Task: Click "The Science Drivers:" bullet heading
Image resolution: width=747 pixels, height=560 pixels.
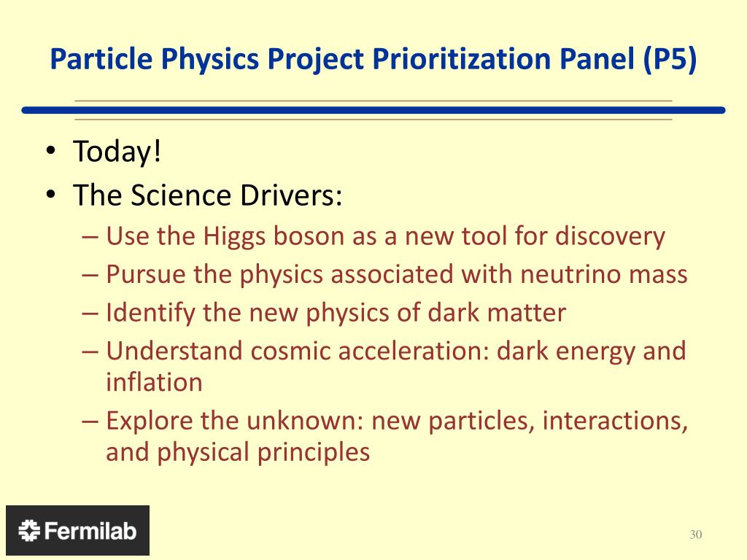Action: click(x=208, y=195)
